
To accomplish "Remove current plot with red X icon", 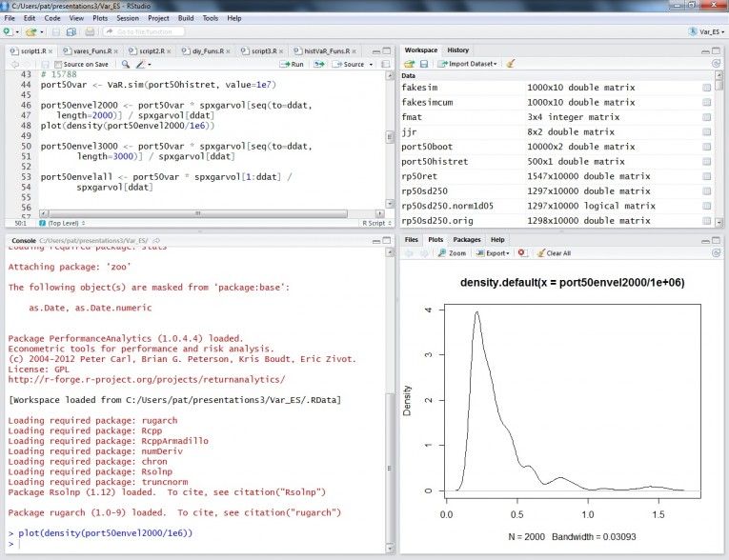I will [x=521, y=253].
